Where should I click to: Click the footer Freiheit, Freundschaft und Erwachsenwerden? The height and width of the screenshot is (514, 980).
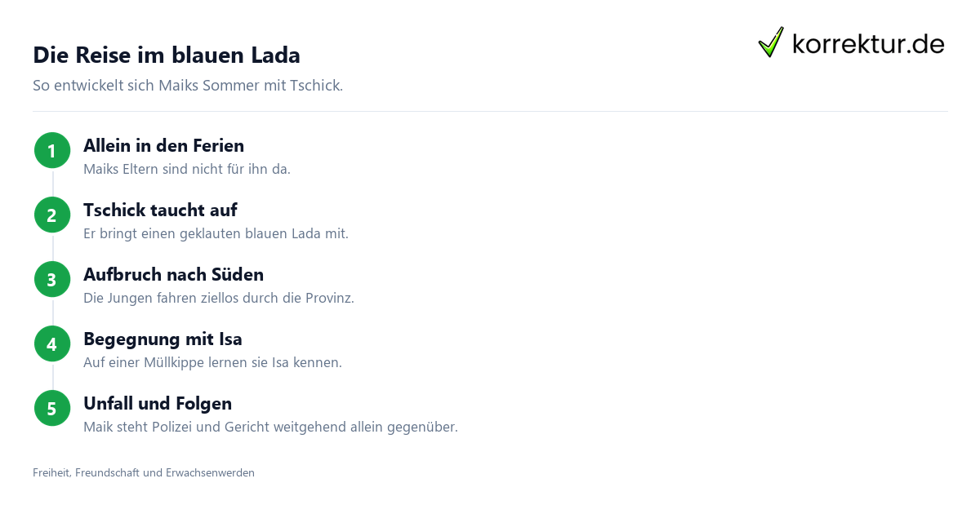[x=144, y=473]
